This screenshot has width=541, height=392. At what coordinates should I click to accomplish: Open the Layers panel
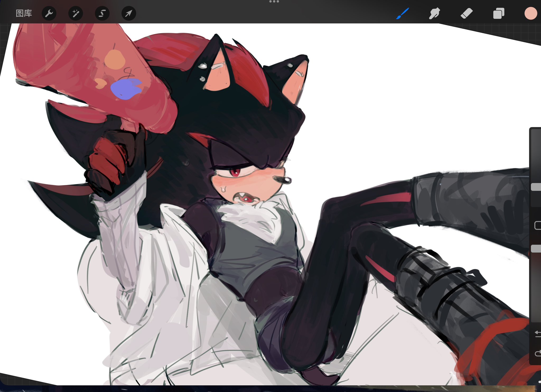[499, 13]
